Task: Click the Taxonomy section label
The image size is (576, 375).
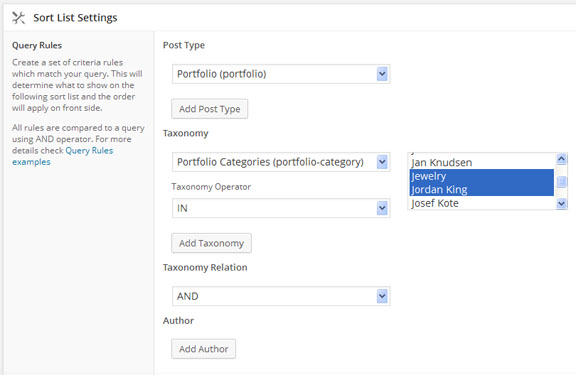Action: tap(186, 133)
